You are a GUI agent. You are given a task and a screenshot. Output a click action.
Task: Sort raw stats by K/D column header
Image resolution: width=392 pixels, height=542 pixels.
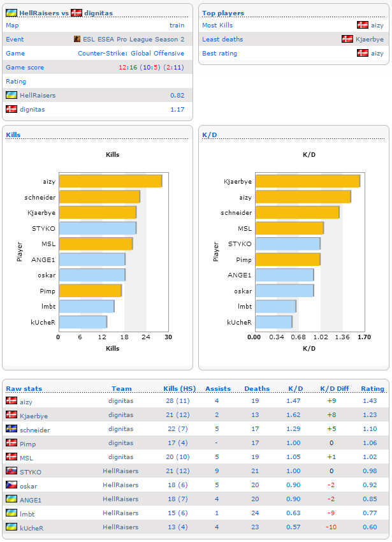pyautogui.click(x=296, y=388)
